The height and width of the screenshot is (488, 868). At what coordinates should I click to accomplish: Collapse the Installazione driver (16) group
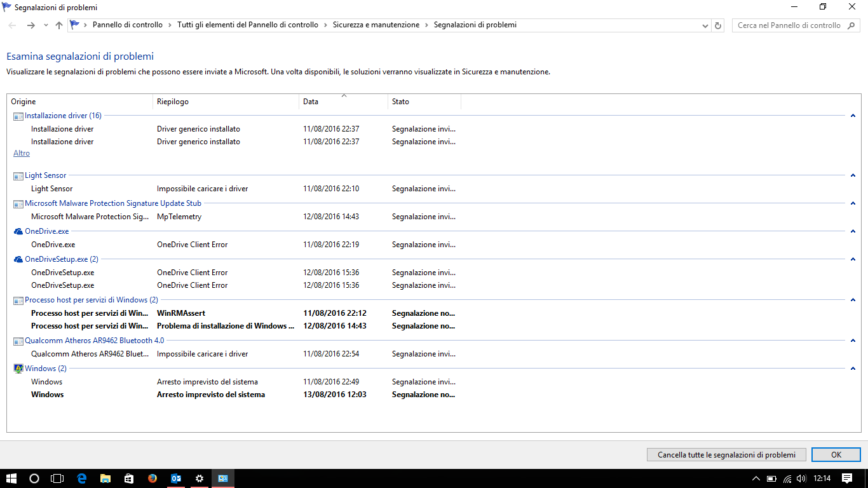point(853,116)
